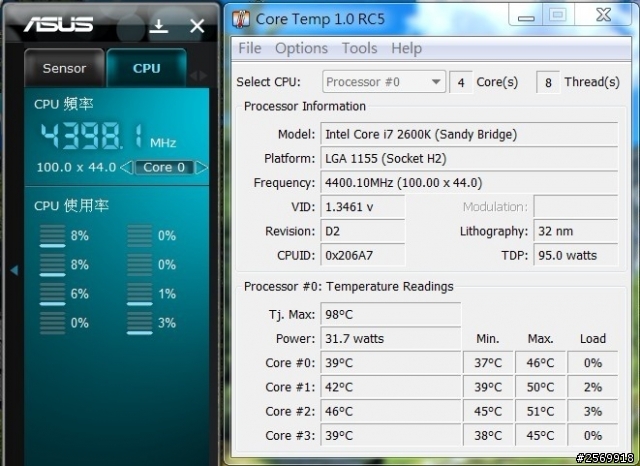Screen dimensions: 640x466
Task: Click the 4398.1 MHz frequency readout
Action: (x=108, y=136)
